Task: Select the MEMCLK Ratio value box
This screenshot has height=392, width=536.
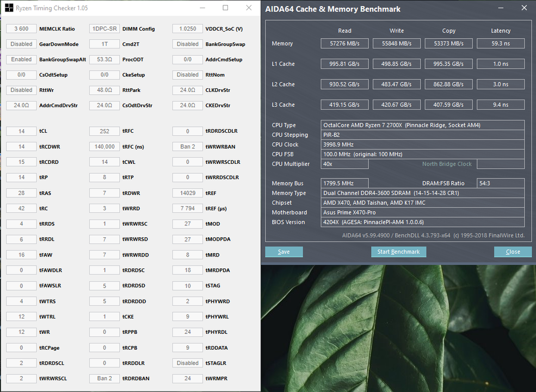Action: click(21, 29)
